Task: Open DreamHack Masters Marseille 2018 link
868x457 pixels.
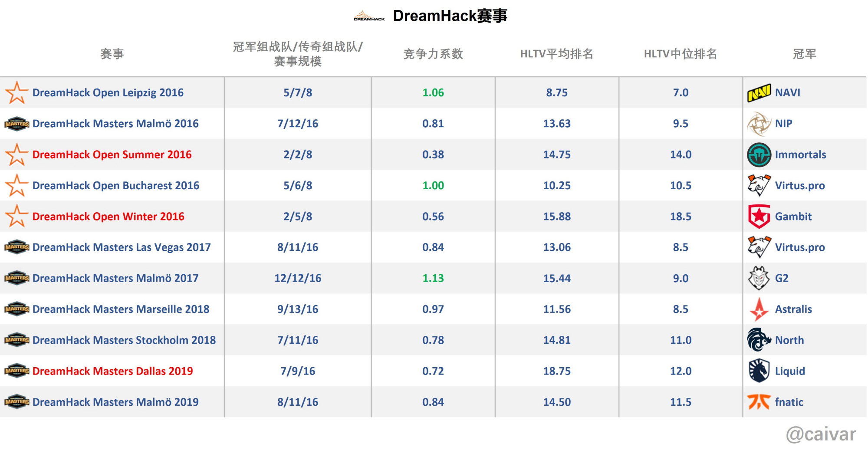Action: 121,309
